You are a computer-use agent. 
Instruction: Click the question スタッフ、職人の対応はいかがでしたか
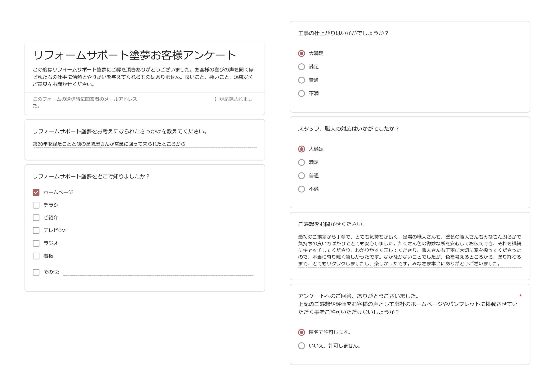(348, 129)
